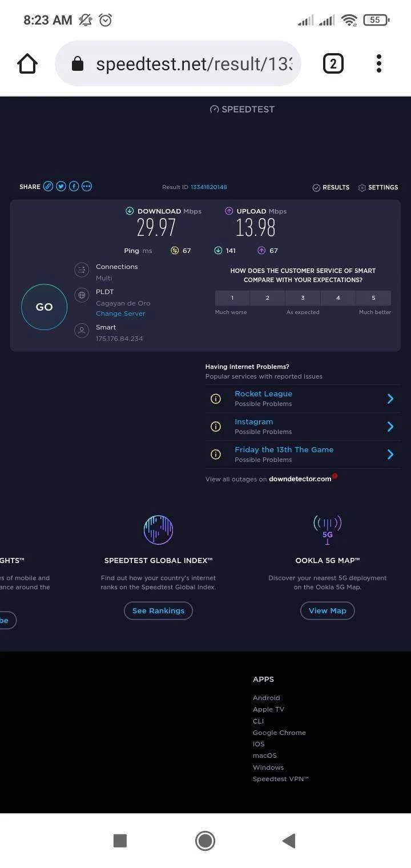Tap the IP address 175.176.84.234
This screenshot has height=868, width=411.
(119, 339)
